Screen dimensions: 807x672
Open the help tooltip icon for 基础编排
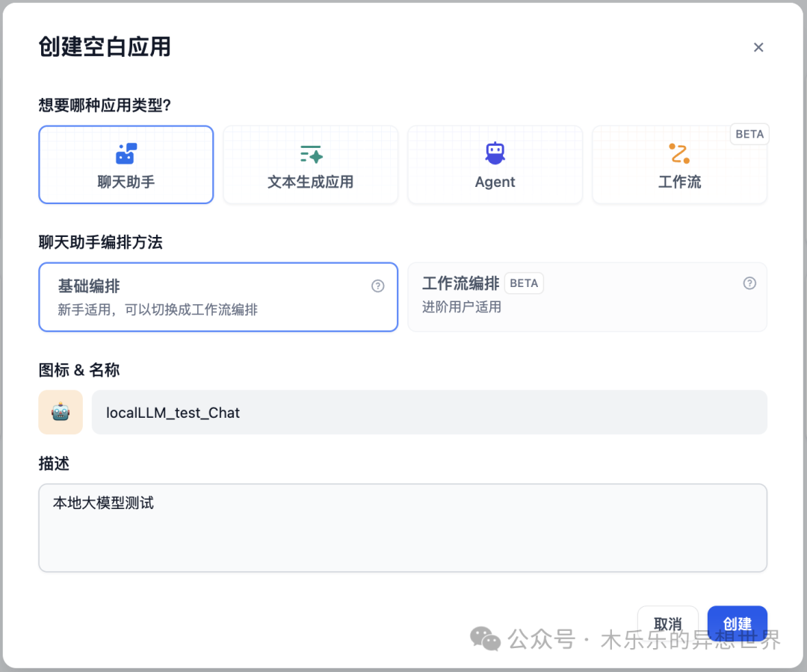[378, 286]
